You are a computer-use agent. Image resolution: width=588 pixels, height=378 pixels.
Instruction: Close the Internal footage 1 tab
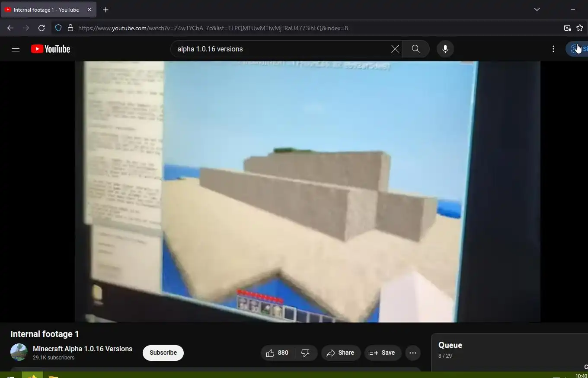coord(89,10)
